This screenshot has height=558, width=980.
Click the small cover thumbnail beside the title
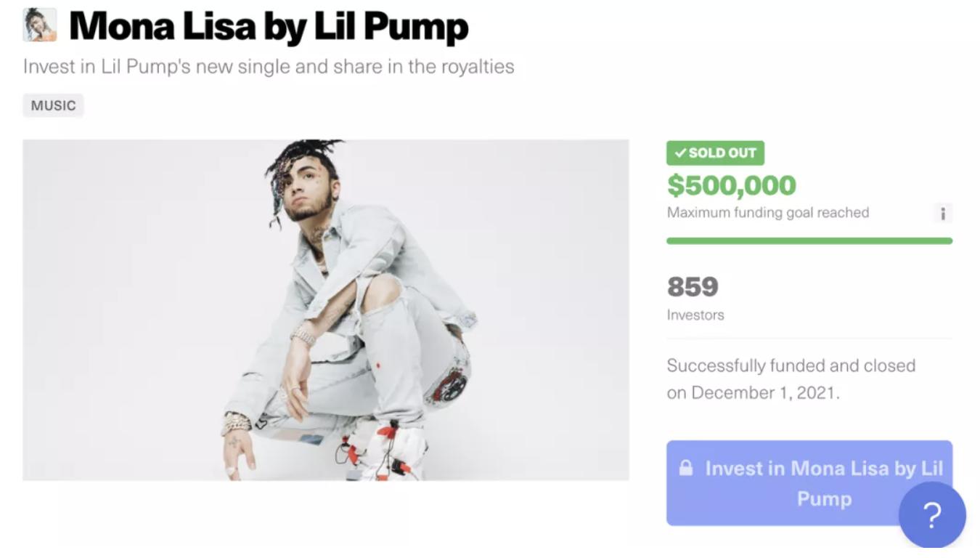(39, 25)
